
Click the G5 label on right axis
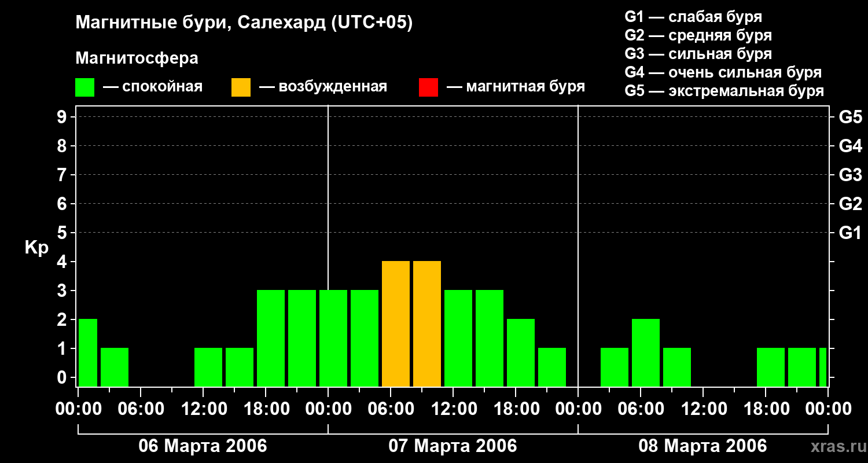(850, 117)
